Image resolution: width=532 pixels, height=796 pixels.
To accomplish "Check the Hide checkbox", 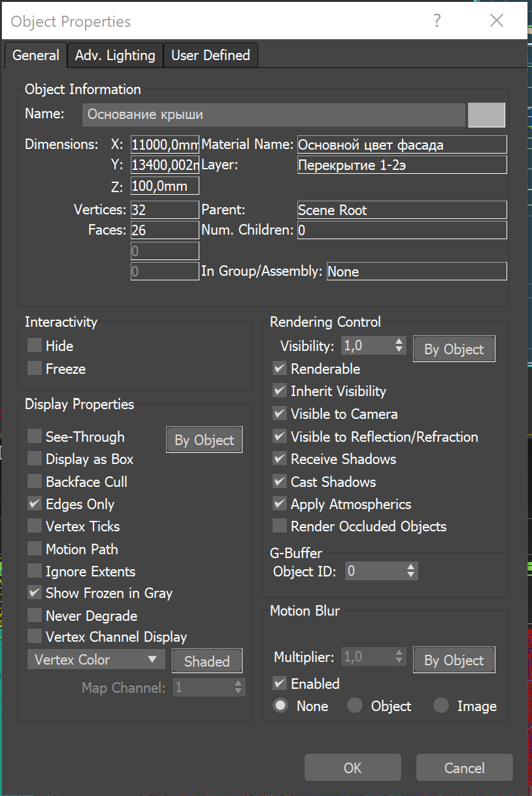I will click(35, 346).
